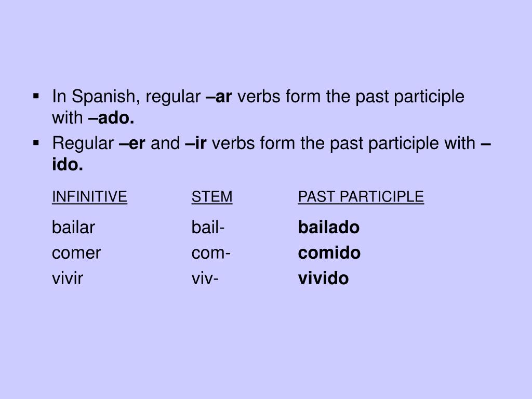Select the word bailar
The height and width of the screenshot is (399, 532).
click(x=73, y=227)
